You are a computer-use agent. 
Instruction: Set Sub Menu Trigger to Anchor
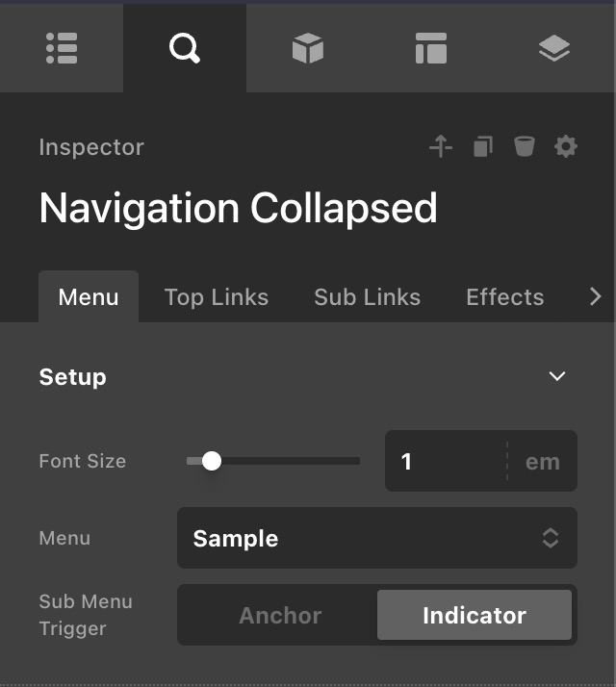280,616
